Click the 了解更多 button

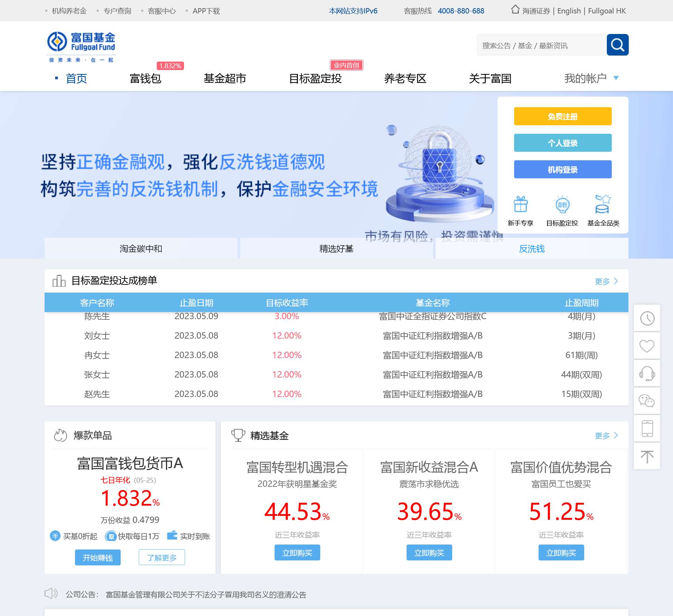pos(162,557)
